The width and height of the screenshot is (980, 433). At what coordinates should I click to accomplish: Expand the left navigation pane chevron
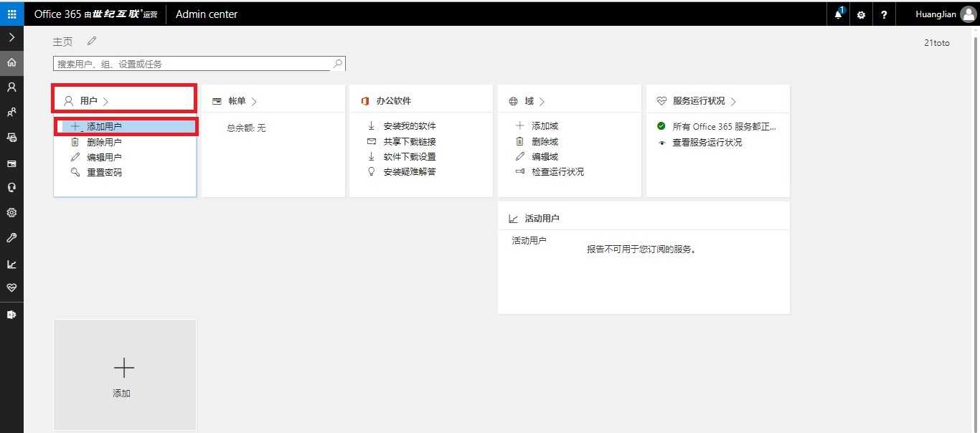[11, 37]
